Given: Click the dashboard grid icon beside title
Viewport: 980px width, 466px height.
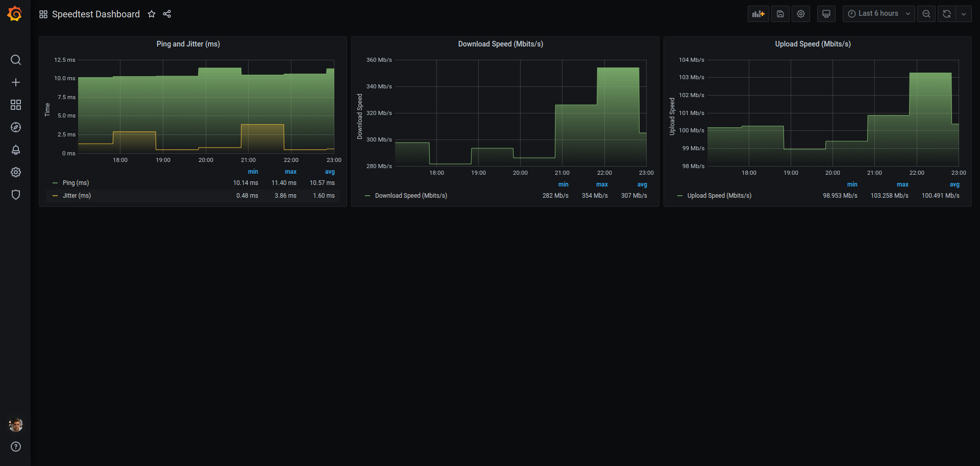Looking at the screenshot, I should point(43,14).
